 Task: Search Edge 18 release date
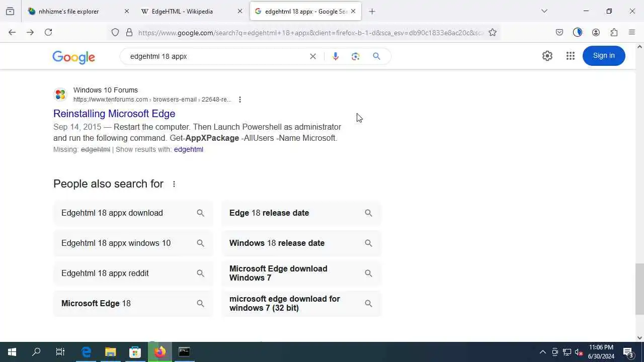pos(301,213)
